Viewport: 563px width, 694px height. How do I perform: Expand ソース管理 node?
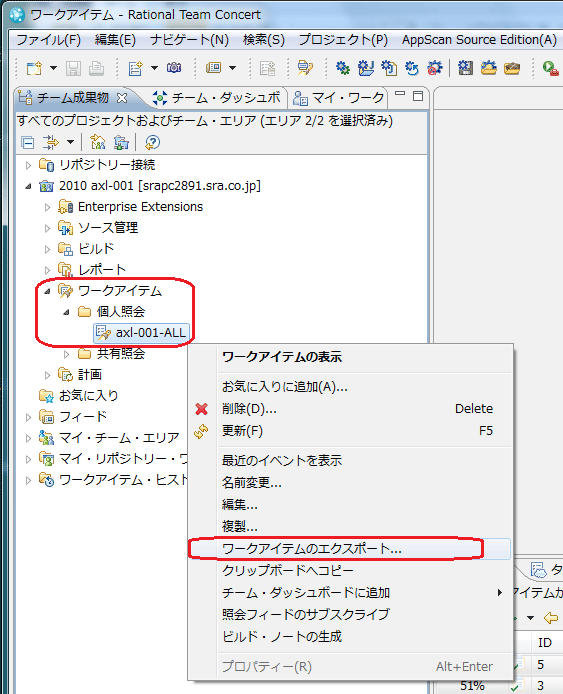point(47,228)
